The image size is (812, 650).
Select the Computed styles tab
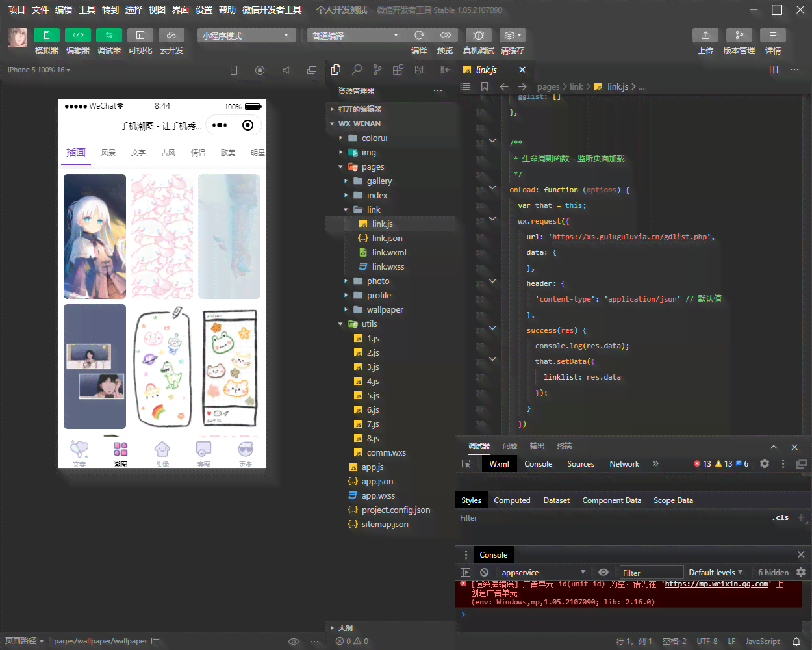[x=512, y=500]
